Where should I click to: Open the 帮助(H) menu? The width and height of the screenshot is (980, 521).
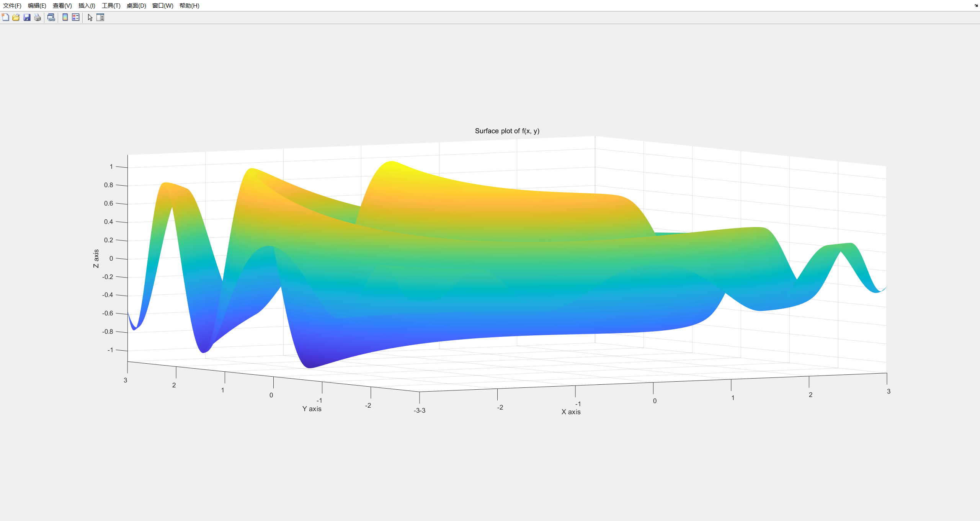(x=189, y=5)
